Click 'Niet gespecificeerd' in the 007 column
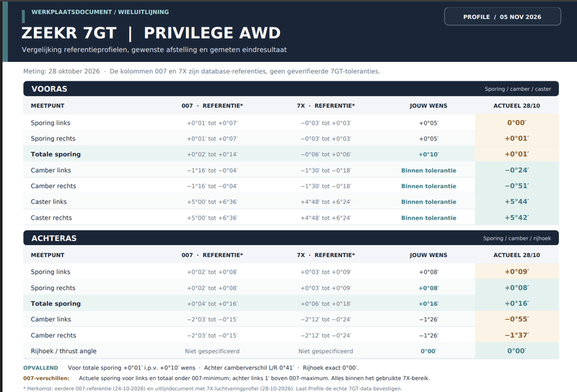This screenshot has height=392, width=577. pyautogui.click(x=212, y=351)
